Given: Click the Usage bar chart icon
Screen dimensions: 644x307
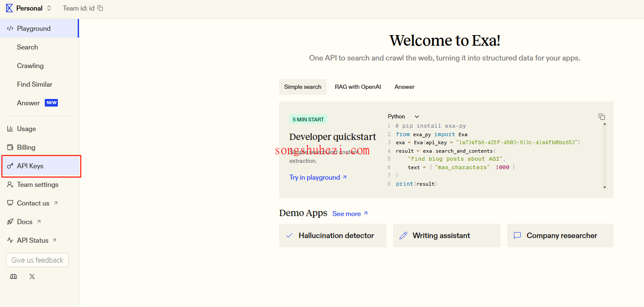Looking at the screenshot, I should tap(10, 129).
